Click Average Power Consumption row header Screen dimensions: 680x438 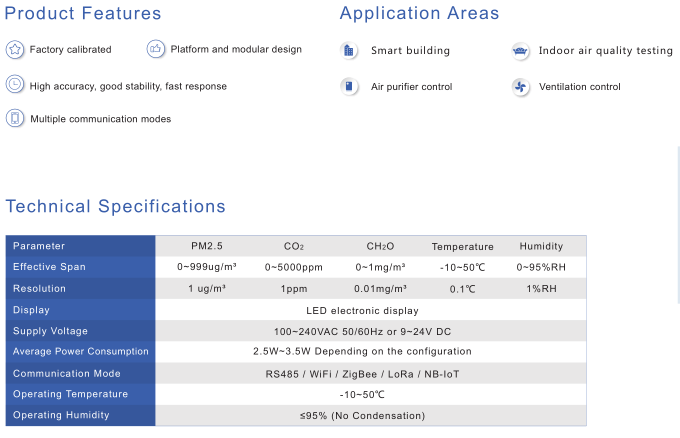(80, 351)
